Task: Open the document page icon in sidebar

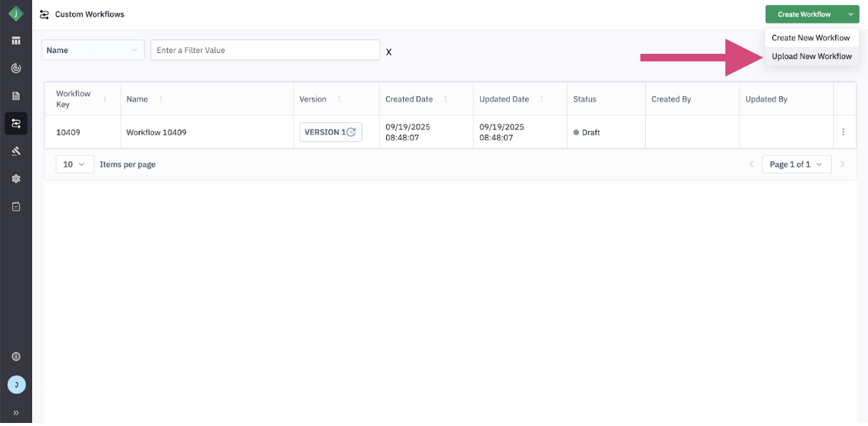Action: point(16,96)
